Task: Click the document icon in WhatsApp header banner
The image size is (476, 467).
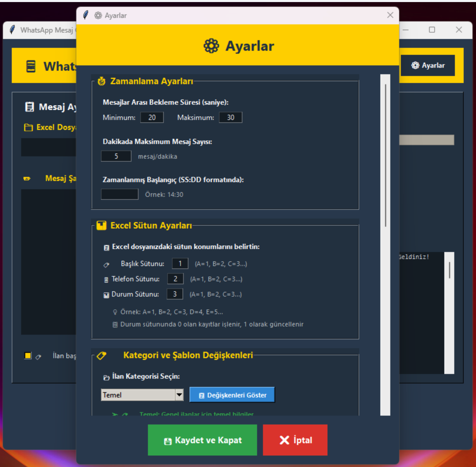Action: coord(31,66)
